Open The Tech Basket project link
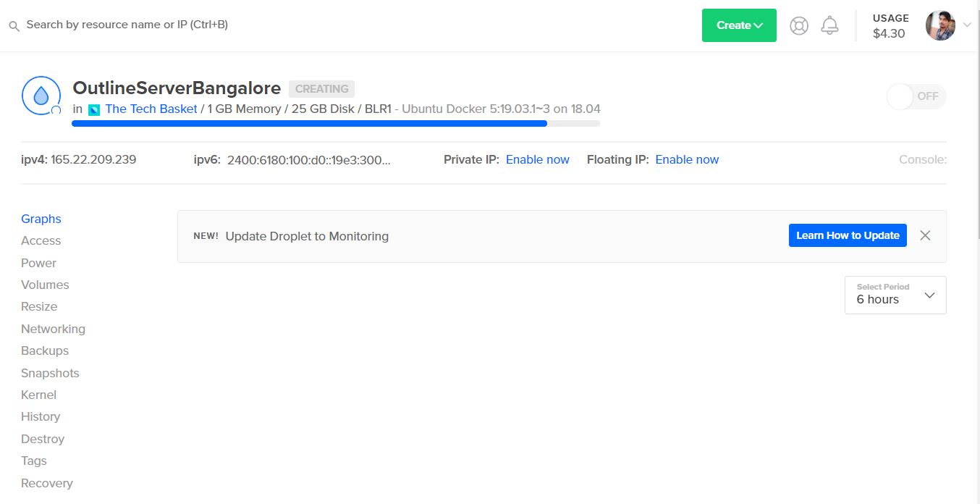 pos(151,109)
